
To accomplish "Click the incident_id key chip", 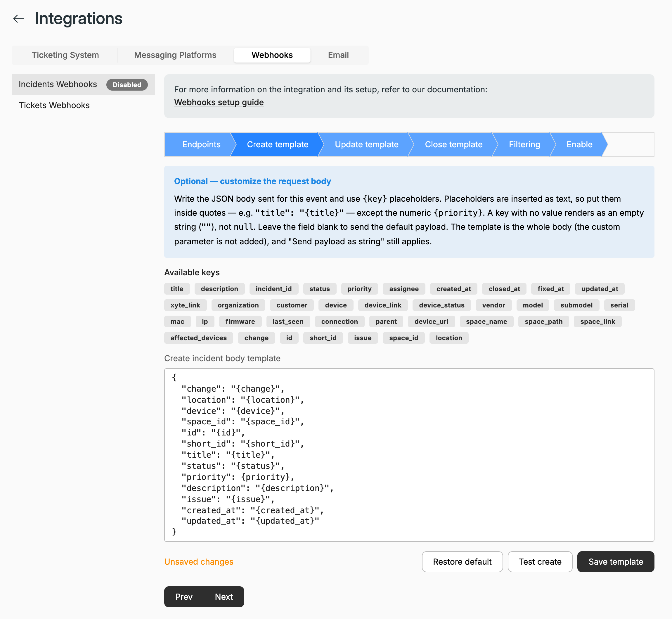I will click(x=273, y=289).
